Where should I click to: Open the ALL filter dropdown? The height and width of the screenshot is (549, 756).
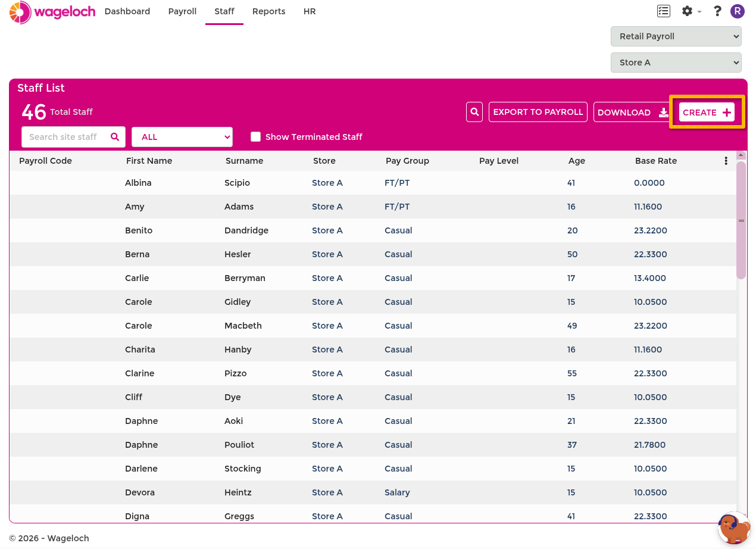click(182, 137)
